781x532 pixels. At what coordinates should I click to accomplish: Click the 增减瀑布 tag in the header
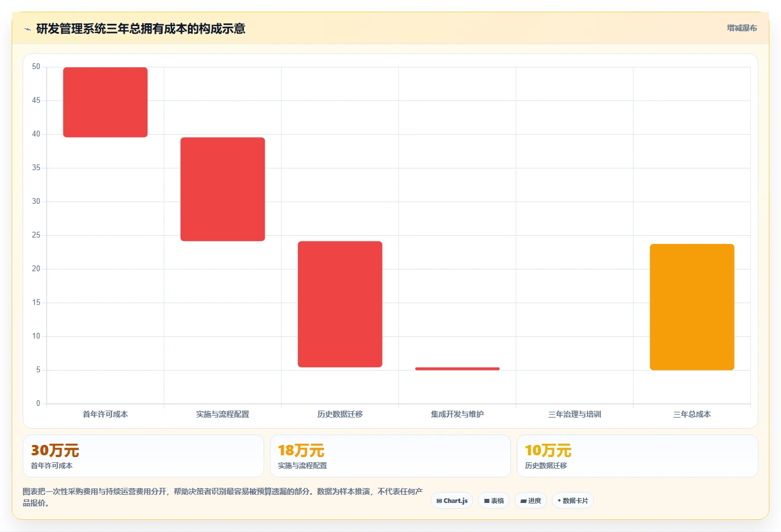pyautogui.click(x=742, y=28)
